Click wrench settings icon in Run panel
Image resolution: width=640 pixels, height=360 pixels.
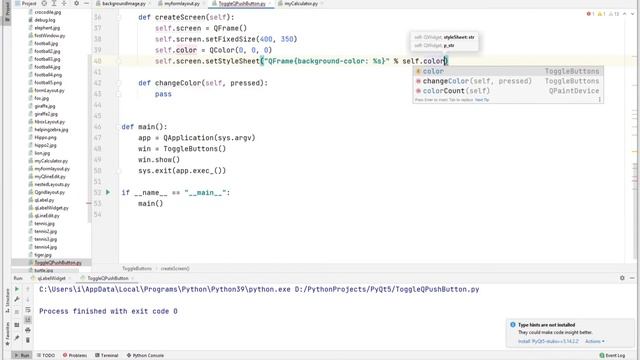(x=17, y=299)
